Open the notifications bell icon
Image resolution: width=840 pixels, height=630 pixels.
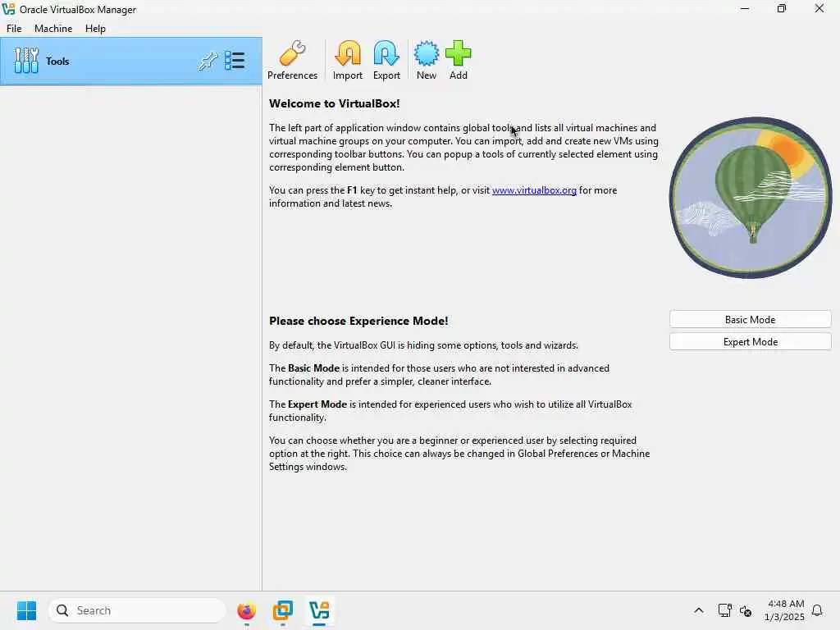coord(817,610)
